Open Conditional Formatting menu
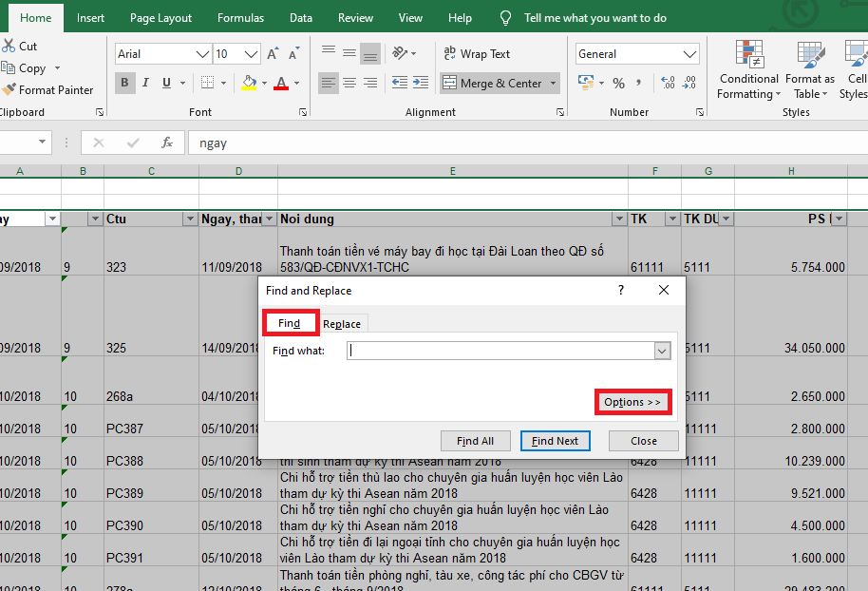Screen dimensions: 868x591 pyautogui.click(x=748, y=71)
